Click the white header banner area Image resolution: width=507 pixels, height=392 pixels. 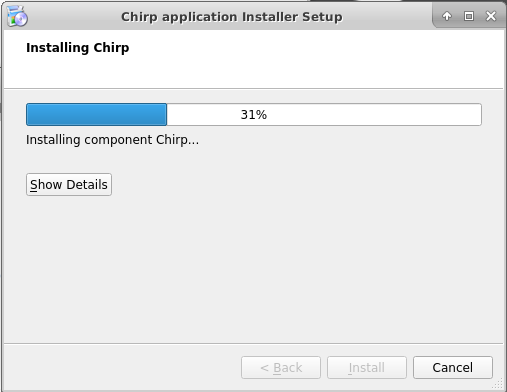[x=253, y=59]
